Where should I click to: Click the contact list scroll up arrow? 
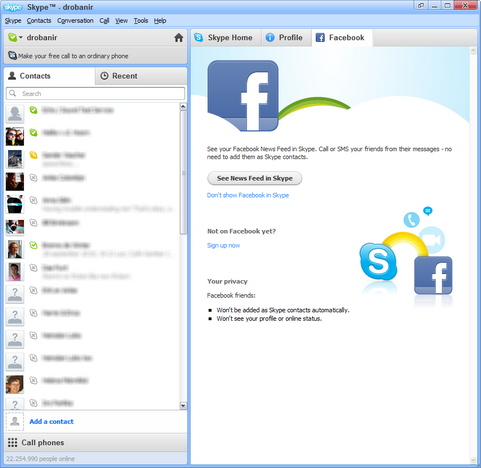[183, 107]
